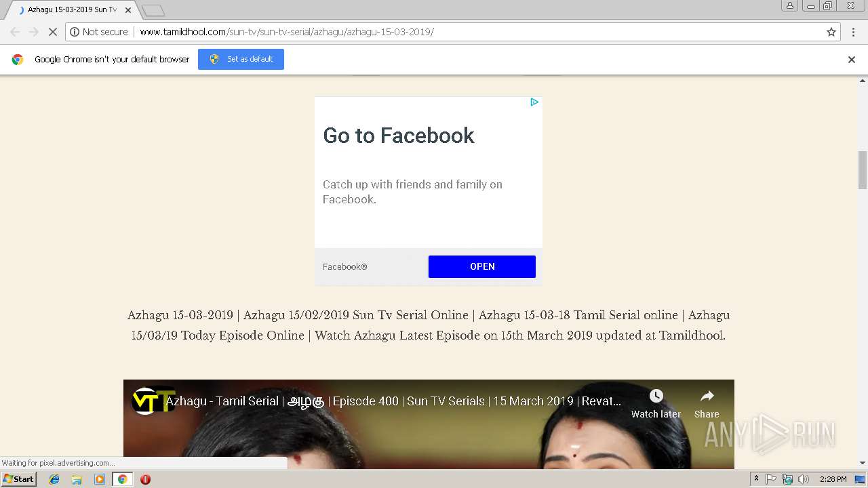Open the Chrome three-dot menu
This screenshot has width=868, height=488.
point(853,32)
